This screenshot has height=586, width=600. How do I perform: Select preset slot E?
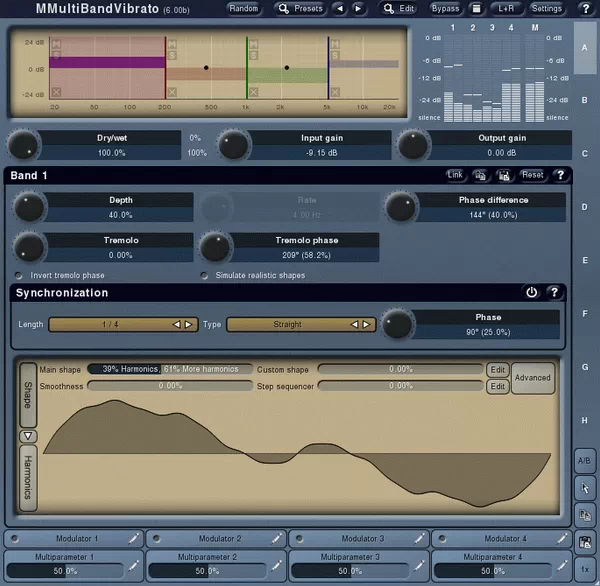point(584,261)
